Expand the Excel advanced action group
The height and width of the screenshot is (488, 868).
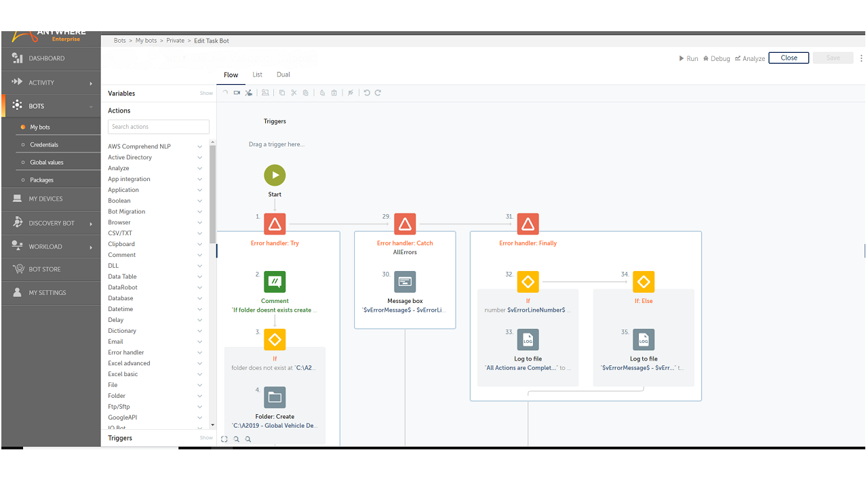200,363
